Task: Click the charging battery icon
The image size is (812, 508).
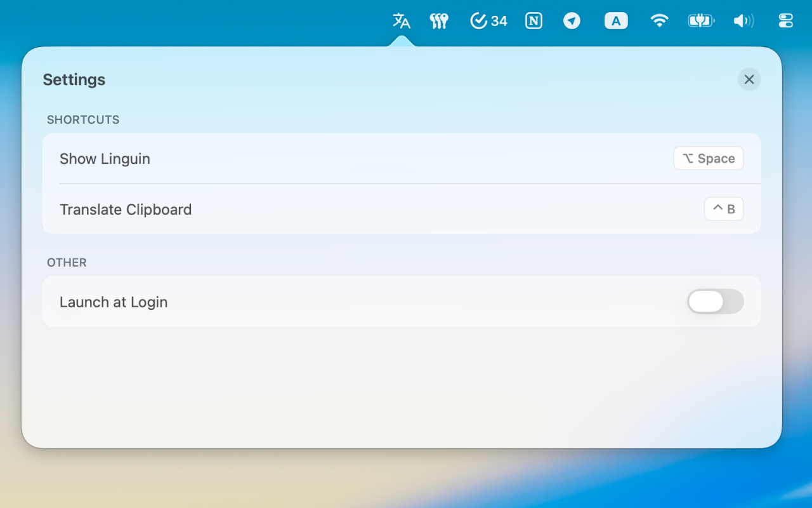Action: coord(701,20)
